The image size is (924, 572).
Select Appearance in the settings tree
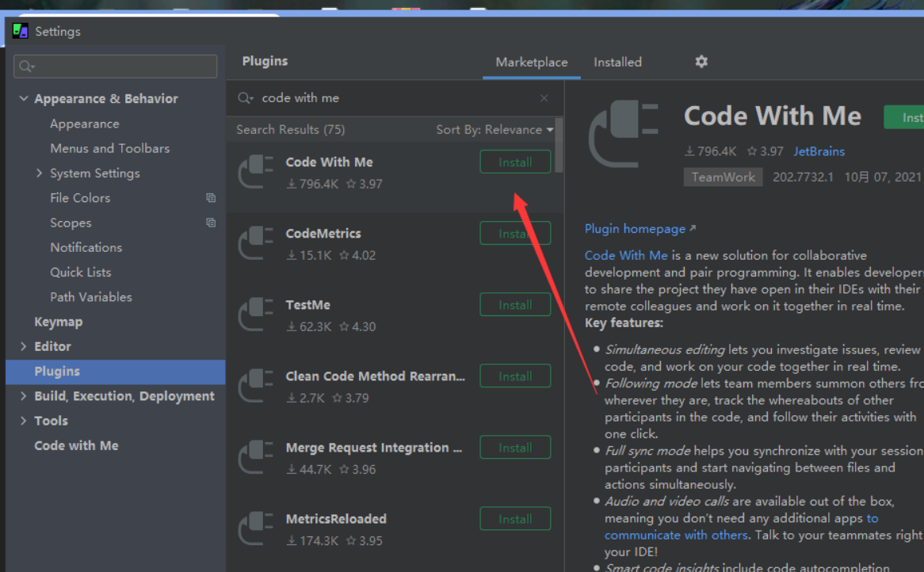(x=85, y=124)
